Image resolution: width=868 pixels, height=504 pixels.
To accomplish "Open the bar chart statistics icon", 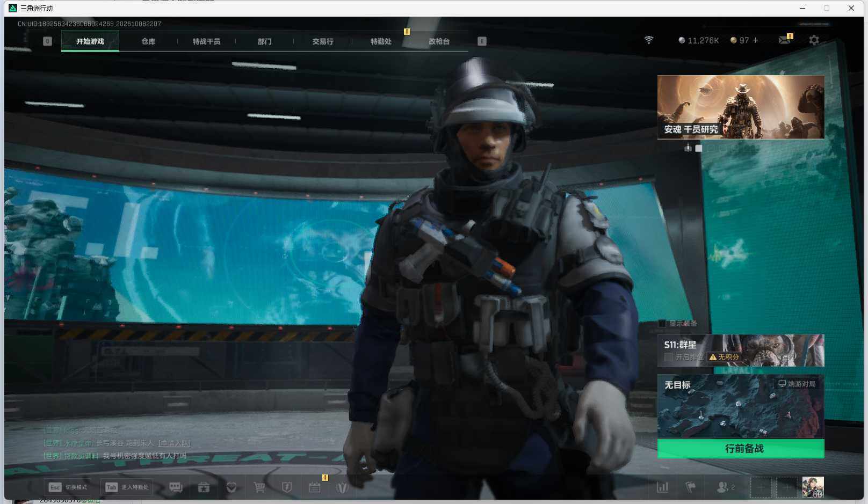I will click(663, 487).
